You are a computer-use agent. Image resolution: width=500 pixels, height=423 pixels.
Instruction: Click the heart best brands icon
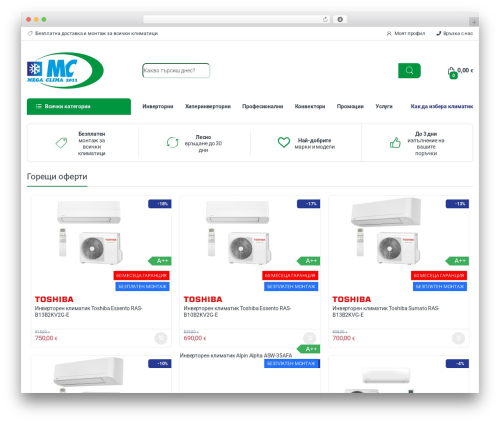click(284, 142)
